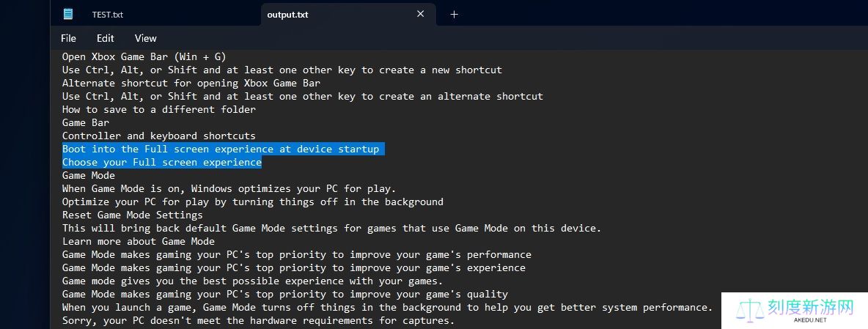Screen dimensions: 868x329
Task: Select the output.txt tab
Action: (x=287, y=14)
